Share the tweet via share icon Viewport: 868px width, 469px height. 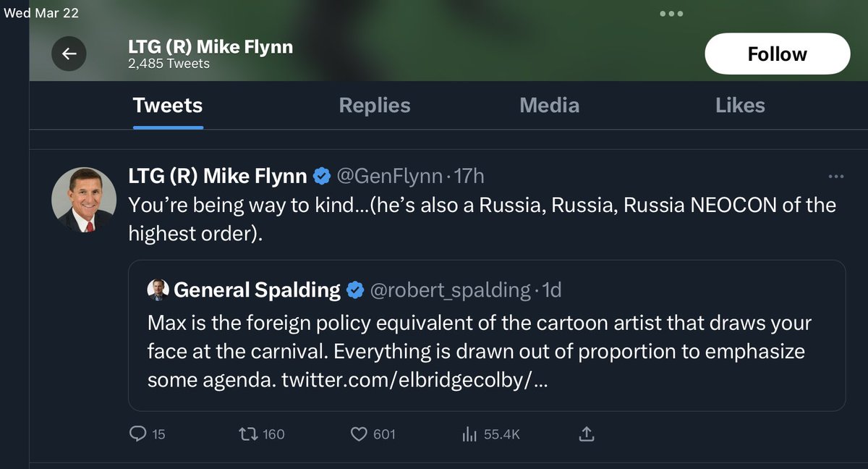(587, 434)
